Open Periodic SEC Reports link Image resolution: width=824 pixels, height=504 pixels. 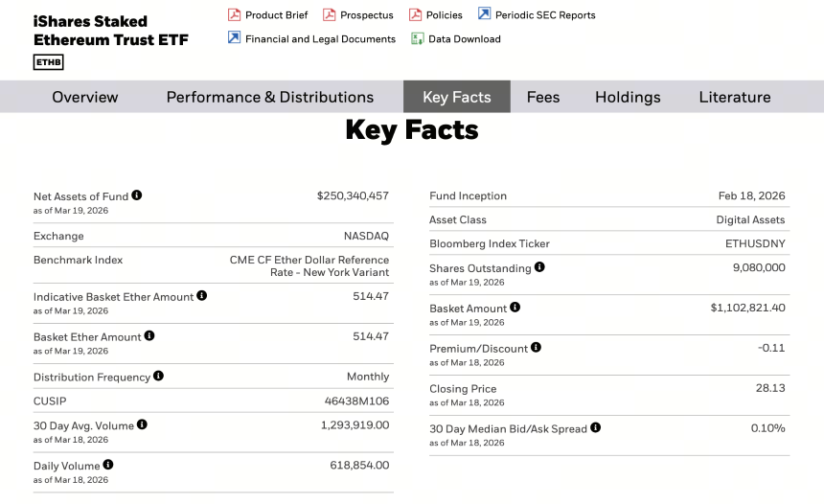click(545, 15)
